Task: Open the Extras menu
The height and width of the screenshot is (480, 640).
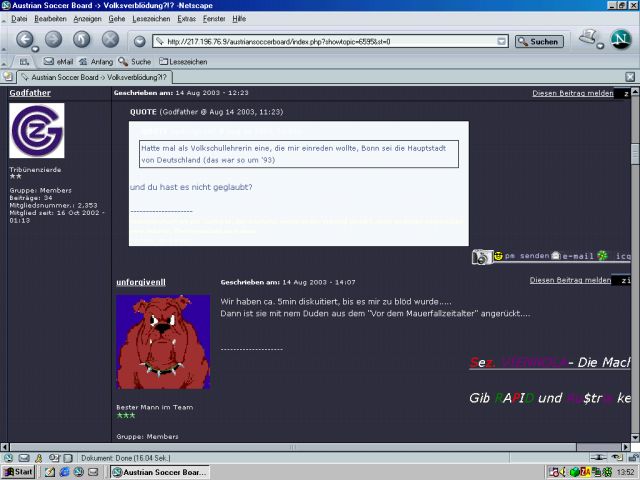Action: click(187, 19)
